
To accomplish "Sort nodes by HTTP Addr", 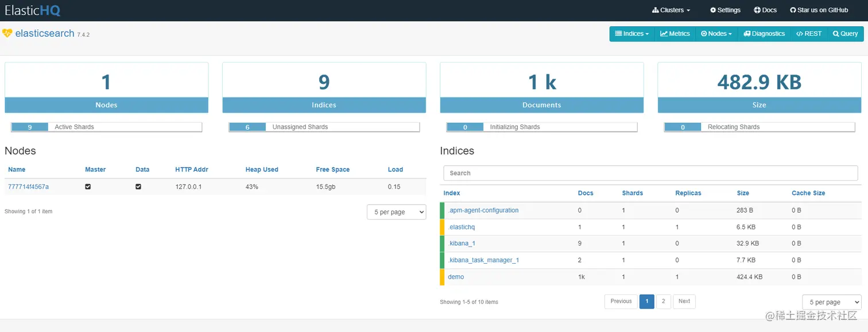I will pyautogui.click(x=192, y=170).
